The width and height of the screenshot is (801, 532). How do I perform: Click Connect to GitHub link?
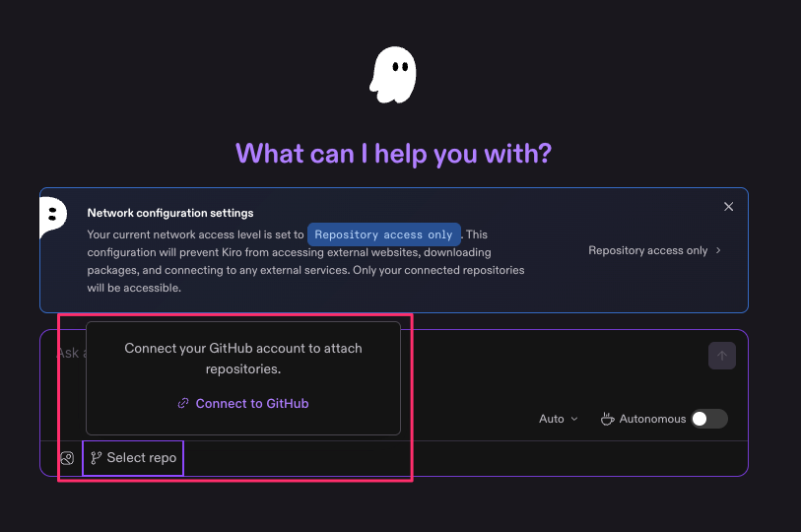point(243,403)
